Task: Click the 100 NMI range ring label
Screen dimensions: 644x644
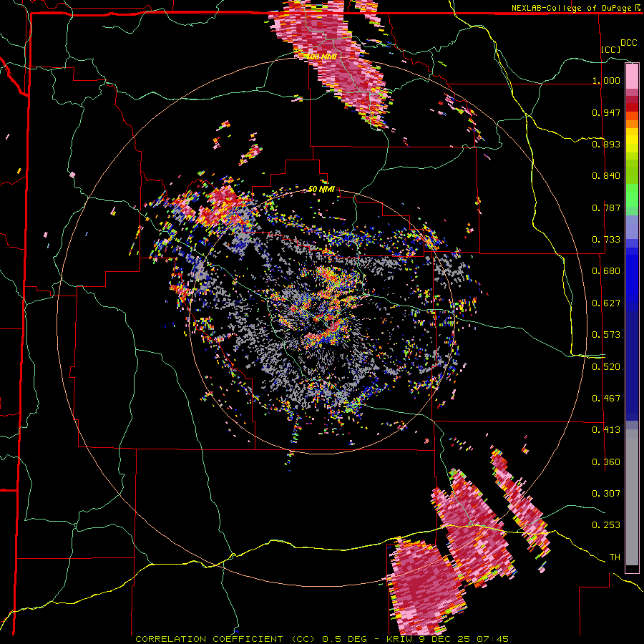Action: click(x=321, y=57)
